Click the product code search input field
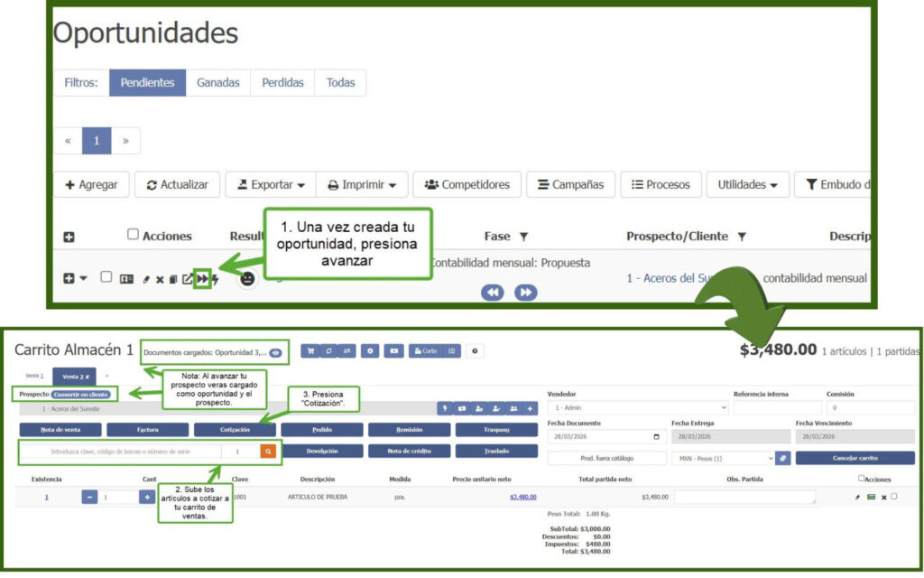Screen dimensions: 924x578 121,451
